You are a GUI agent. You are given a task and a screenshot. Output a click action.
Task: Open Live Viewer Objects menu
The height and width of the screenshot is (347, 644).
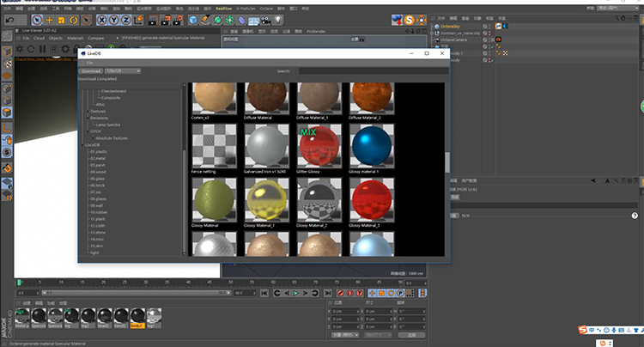[56, 38]
